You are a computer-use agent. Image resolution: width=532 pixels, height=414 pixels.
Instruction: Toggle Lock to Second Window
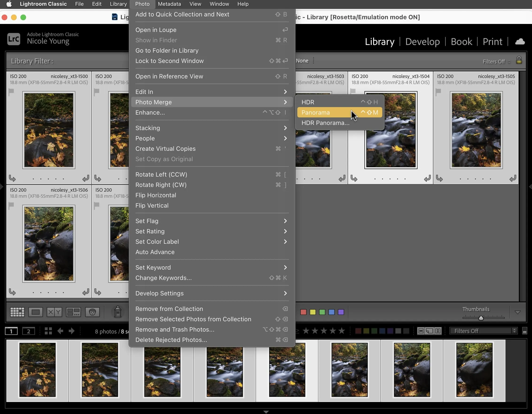(212, 61)
